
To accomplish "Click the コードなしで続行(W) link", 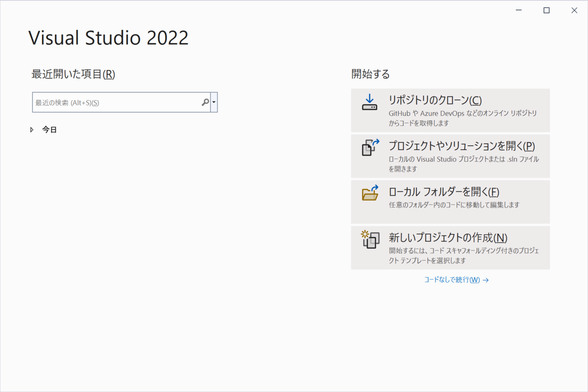I will pyautogui.click(x=452, y=279).
